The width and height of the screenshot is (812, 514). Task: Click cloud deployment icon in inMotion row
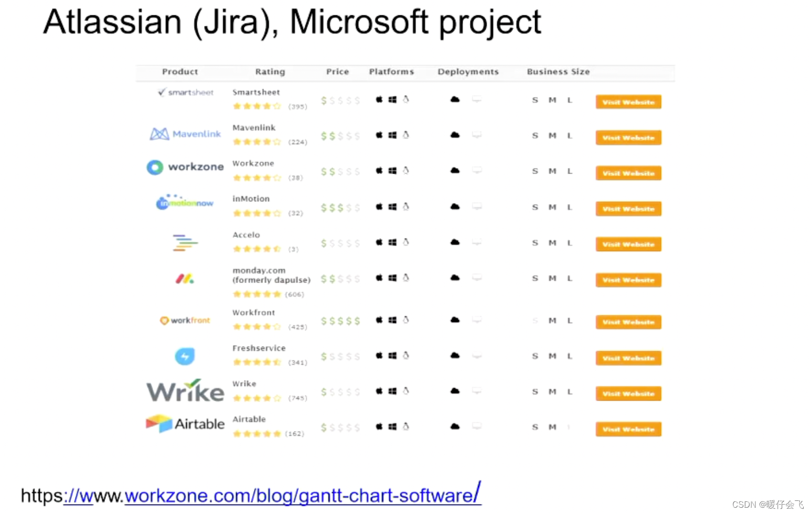[455, 207]
